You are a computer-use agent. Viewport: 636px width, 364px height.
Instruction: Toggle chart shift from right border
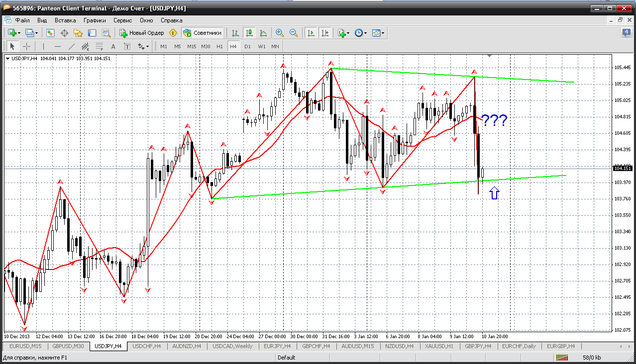pyautogui.click(x=325, y=33)
